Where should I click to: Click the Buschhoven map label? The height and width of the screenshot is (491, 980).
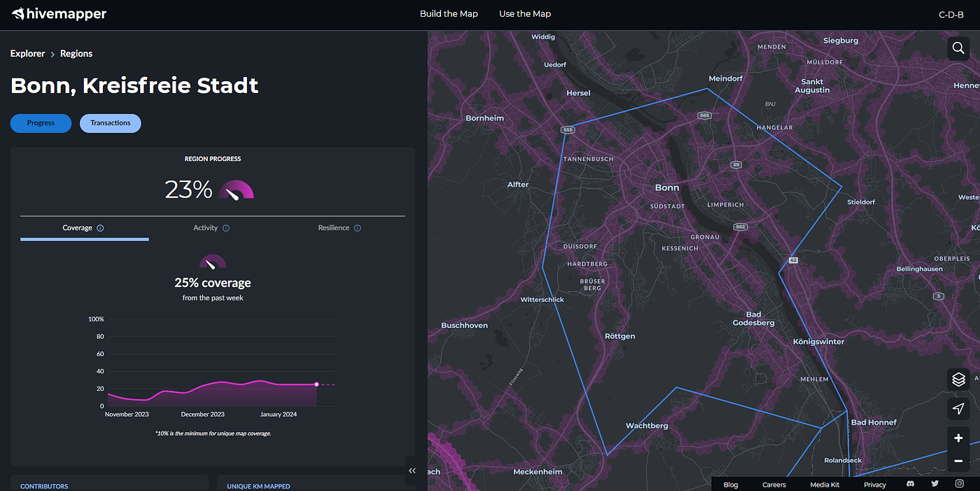click(464, 326)
